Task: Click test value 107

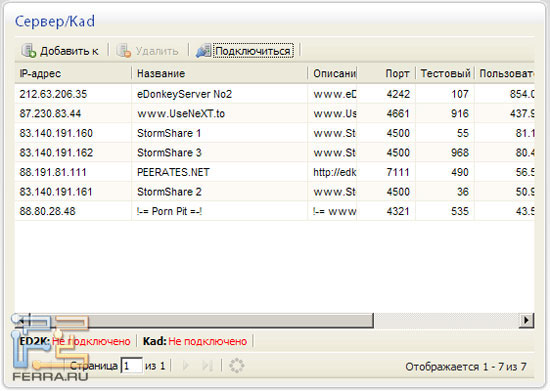Action: [x=460, y=94]
